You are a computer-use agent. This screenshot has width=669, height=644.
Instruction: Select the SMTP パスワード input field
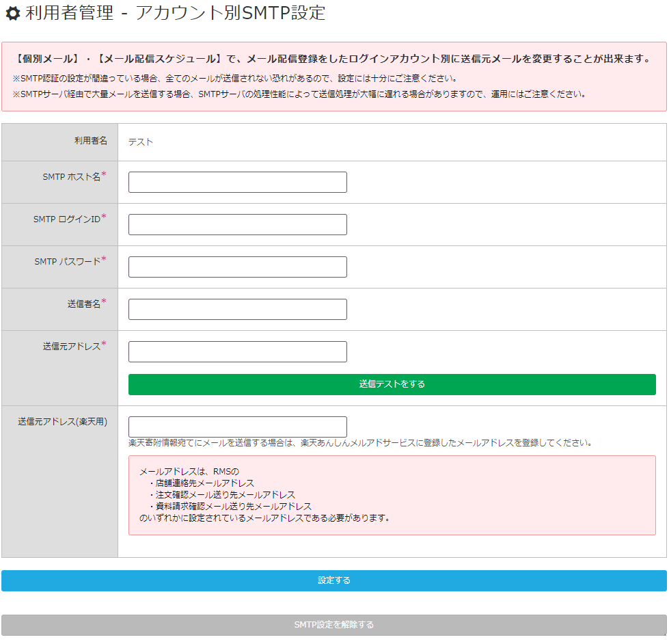click(x=237, y=267)
